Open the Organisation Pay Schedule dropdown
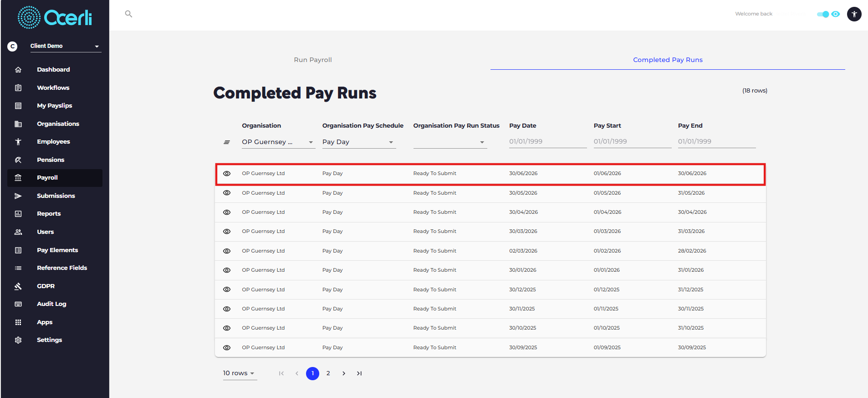This screenshot has height=398, width=868. 359,142
